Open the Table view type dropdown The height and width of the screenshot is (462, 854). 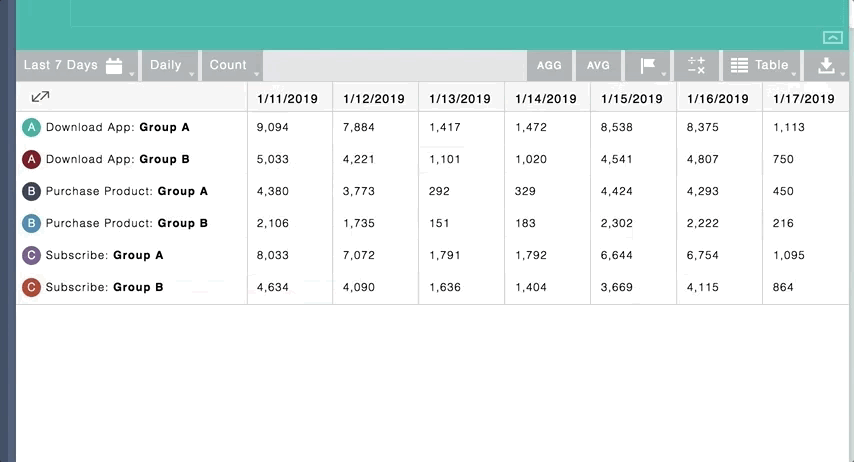(x=761, y=65)
